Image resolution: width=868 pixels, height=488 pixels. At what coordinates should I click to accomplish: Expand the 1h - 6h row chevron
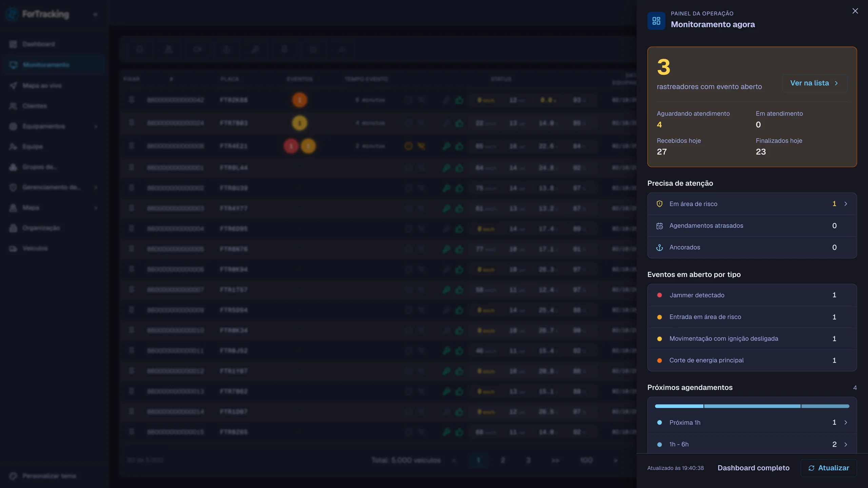[846, 444]
